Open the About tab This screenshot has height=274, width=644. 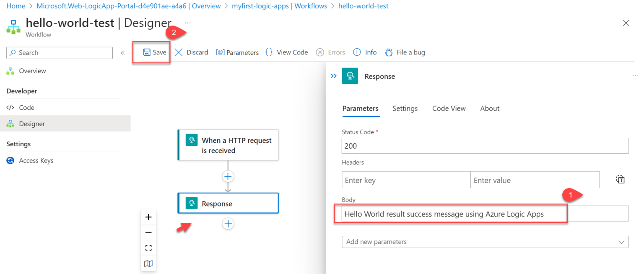click(x=489, y=108)
